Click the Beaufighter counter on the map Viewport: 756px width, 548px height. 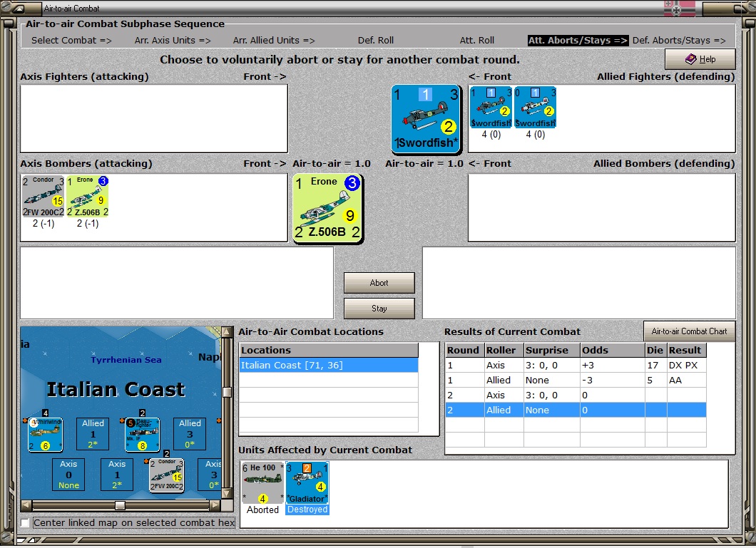(x=142, y=435)
